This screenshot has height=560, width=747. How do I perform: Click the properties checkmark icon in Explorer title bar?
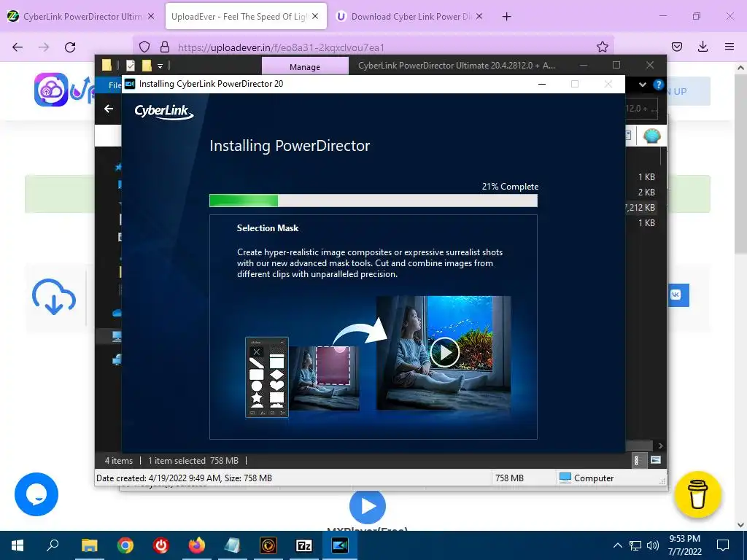coord(131,65)
